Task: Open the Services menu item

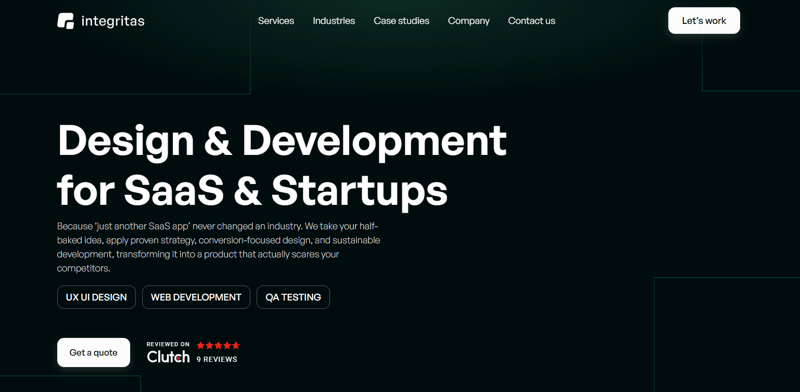Action: point(276,21)
